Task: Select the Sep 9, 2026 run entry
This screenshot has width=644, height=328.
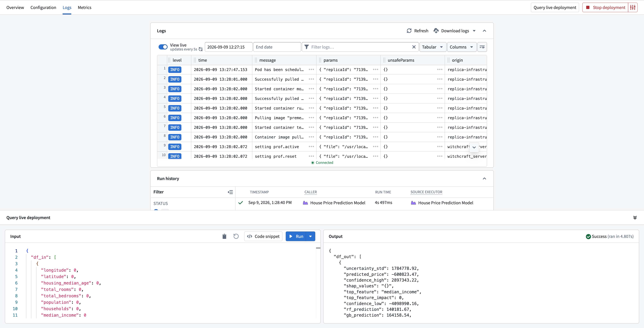Action: coord(364,203)
